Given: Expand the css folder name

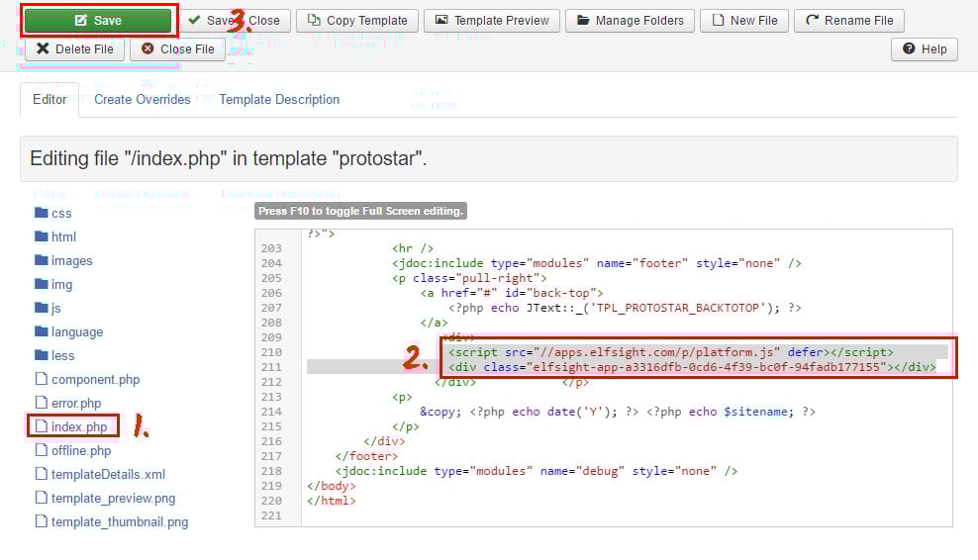Looking at the screenshot, I should [x=61, y=214].
